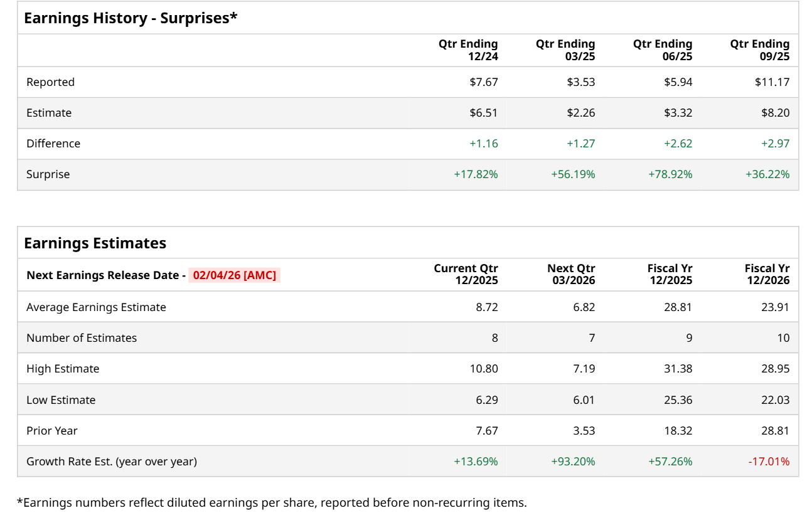Select the $8.20 estimate value
The height and width of the screenshot is (518, 812).
[775, 113]
